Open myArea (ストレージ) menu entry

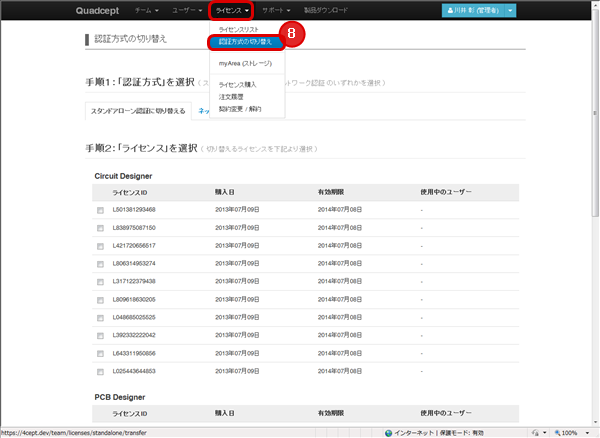[x=245, y=63]
